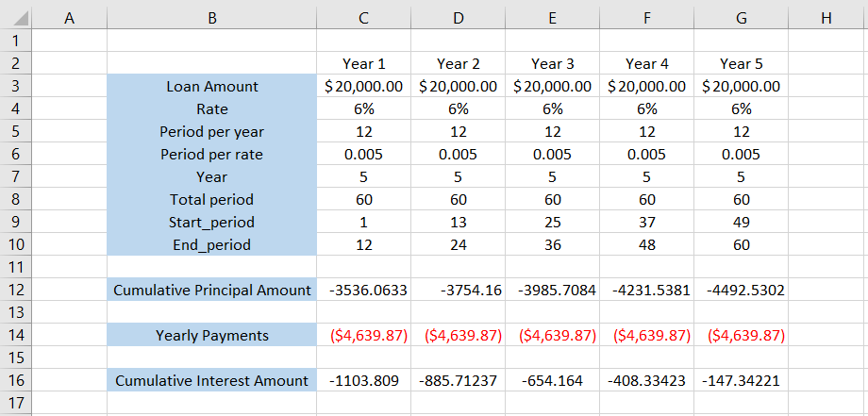Screen dimensions: 868x416
Task: Select the Cumulative Interest Amount label
Action: (x=211, y=381)
